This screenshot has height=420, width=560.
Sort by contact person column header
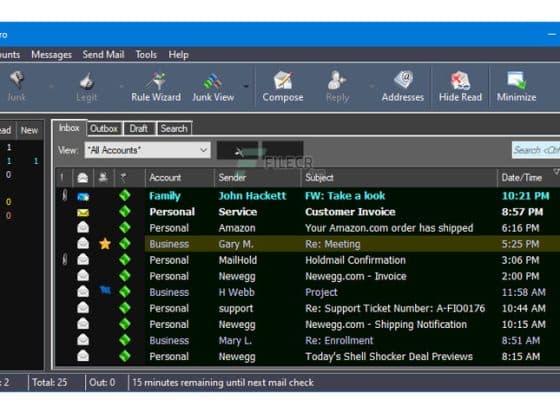click(104, 178)
